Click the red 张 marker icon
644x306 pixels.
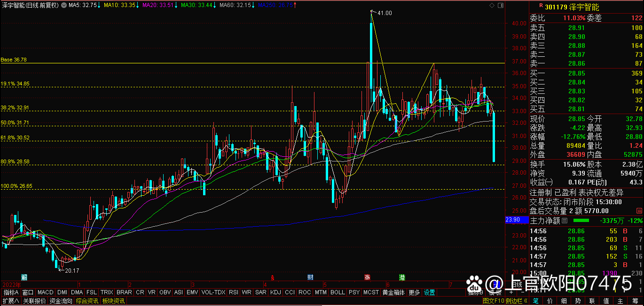pos(367,277)
